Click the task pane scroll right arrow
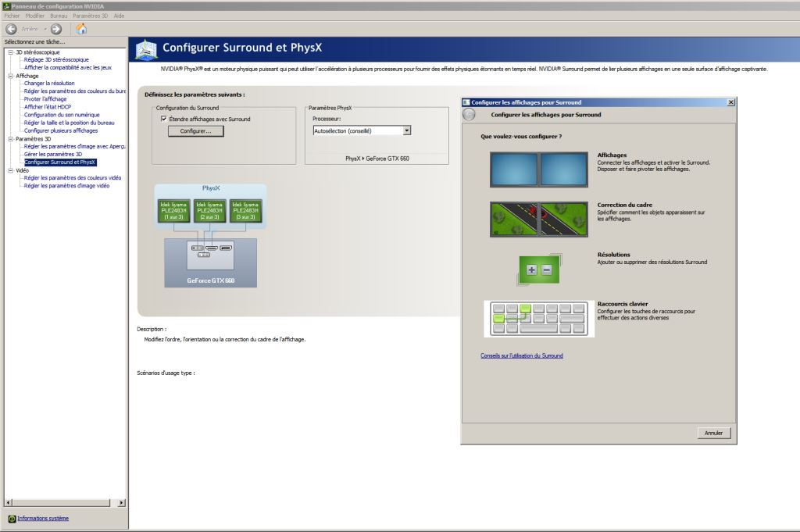This screenshot has height=532, width=800. (x=121, y=503)
